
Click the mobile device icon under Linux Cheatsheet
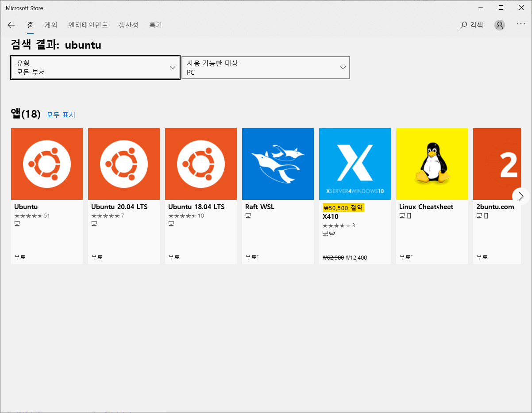pos(409,215)
